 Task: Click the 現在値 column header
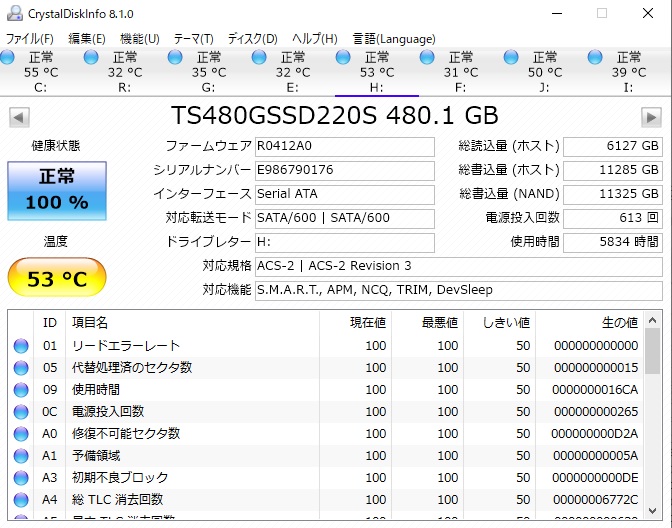[x=355, y=323]
